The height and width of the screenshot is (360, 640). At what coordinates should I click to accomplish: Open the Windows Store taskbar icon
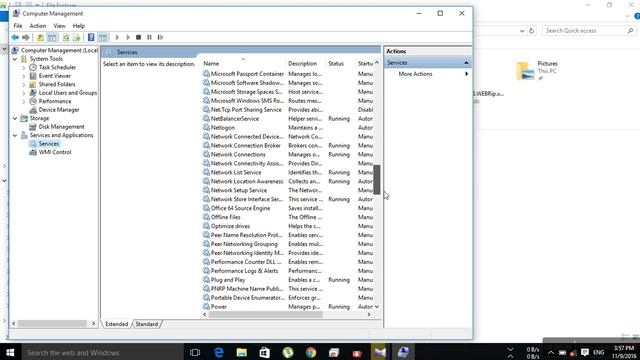pos(264,352)
